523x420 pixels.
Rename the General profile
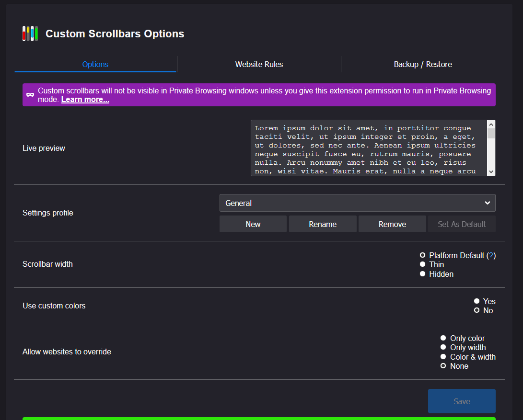tap(322, 224)
